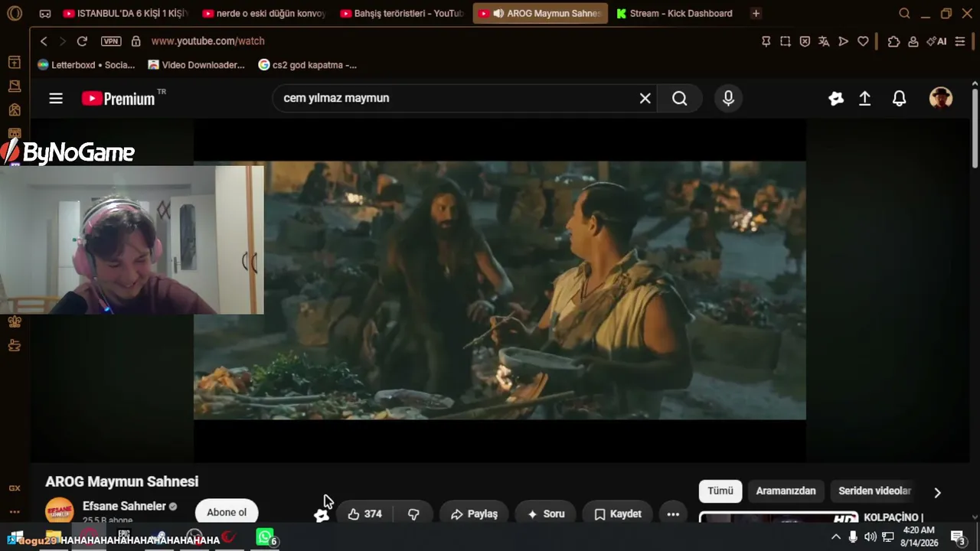Viewport: 980px width, 551px height.
Task: Bookmark this page with the heart icon
Action: point(863,41)
